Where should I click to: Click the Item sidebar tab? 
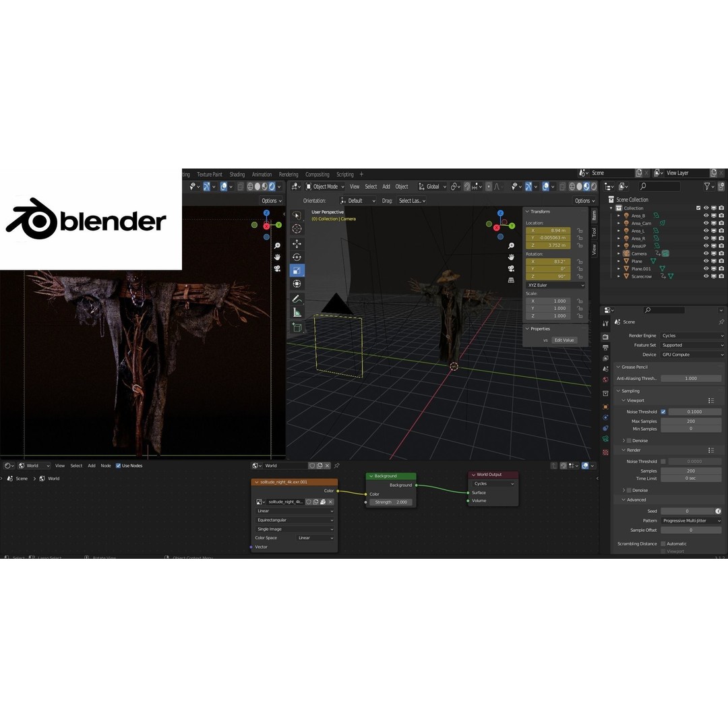coord(594,216)
